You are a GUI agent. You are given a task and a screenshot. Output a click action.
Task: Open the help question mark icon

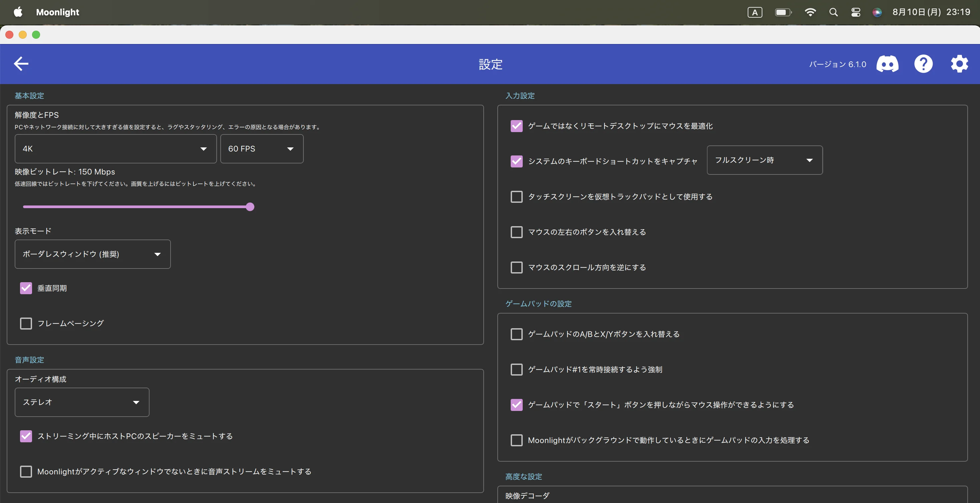click(923, 64)
